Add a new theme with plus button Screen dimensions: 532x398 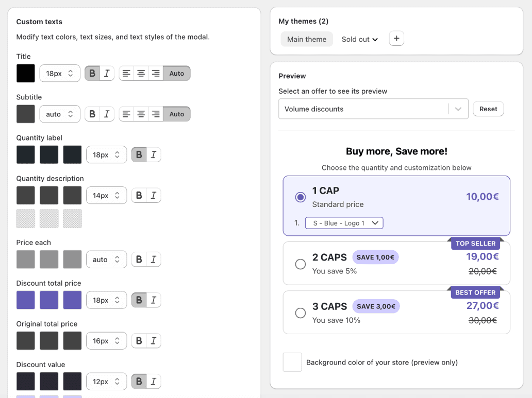click(x=396, y=38)
